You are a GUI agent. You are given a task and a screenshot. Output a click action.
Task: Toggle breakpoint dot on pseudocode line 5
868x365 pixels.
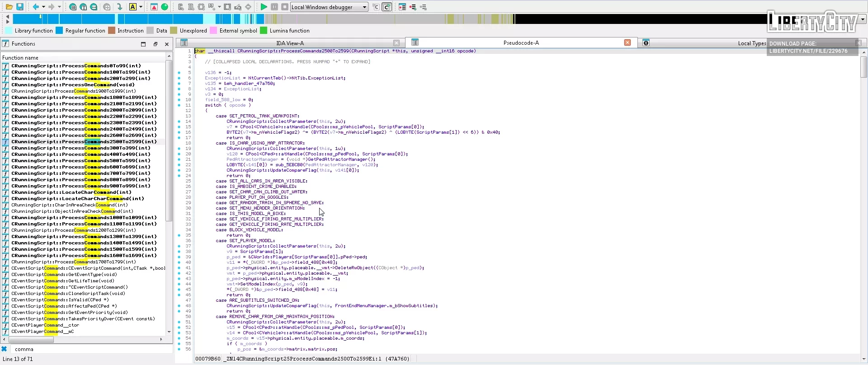coord(179,73)
